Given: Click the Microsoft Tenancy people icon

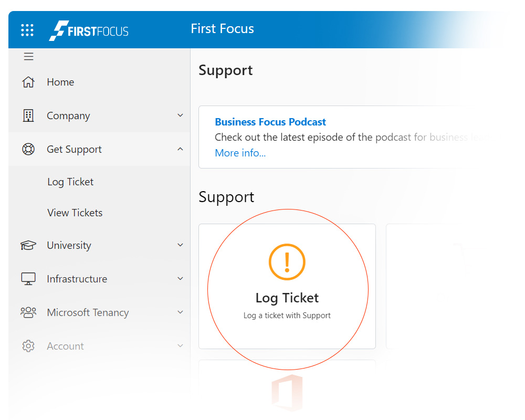Looking at the screenshot, I should (x=28, y=312).
